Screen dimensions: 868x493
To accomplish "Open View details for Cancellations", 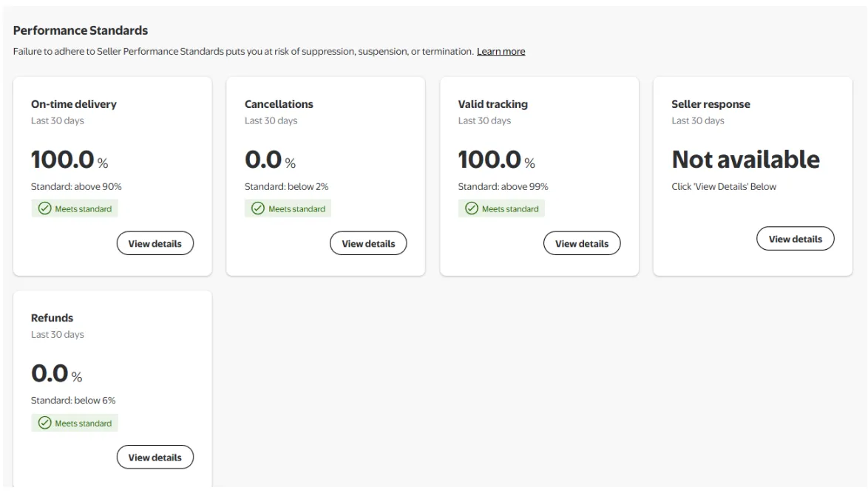I will 368,243.
